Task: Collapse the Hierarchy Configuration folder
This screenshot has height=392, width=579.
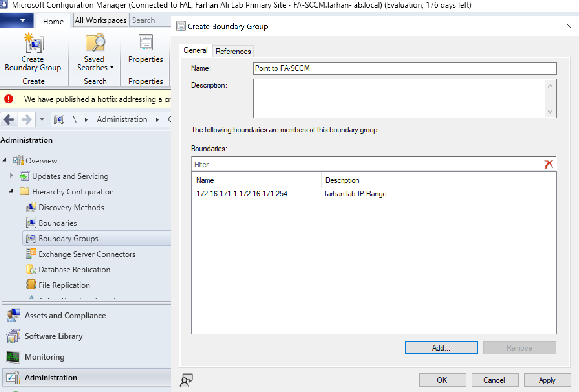Action: click(x=11, y=191)
